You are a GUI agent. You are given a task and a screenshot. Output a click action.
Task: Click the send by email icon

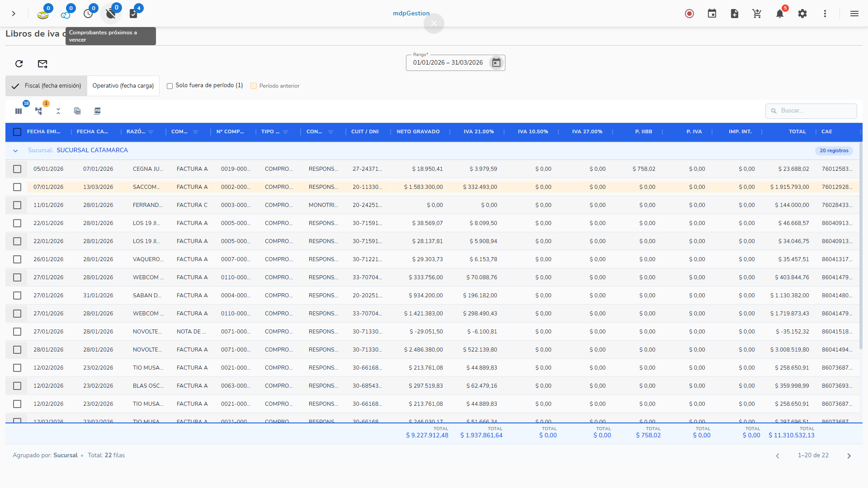tap(42, 64)
